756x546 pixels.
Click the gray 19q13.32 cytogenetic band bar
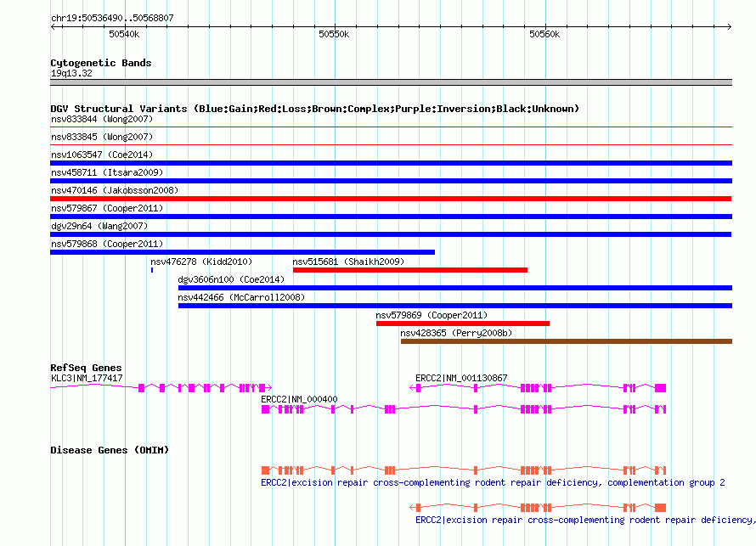coord(391,82)
